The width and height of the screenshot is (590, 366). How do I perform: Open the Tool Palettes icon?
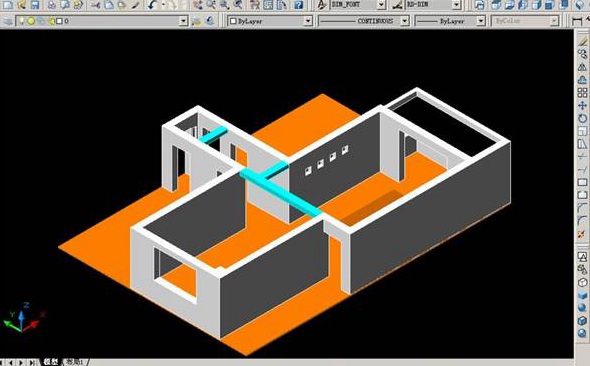[281, 5]
